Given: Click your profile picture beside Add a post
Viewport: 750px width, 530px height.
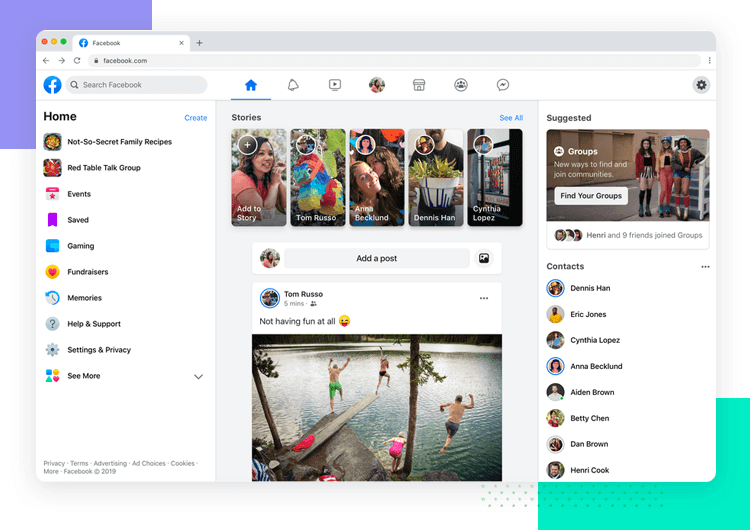Looking at the screenshot, I should pos(270,258).
